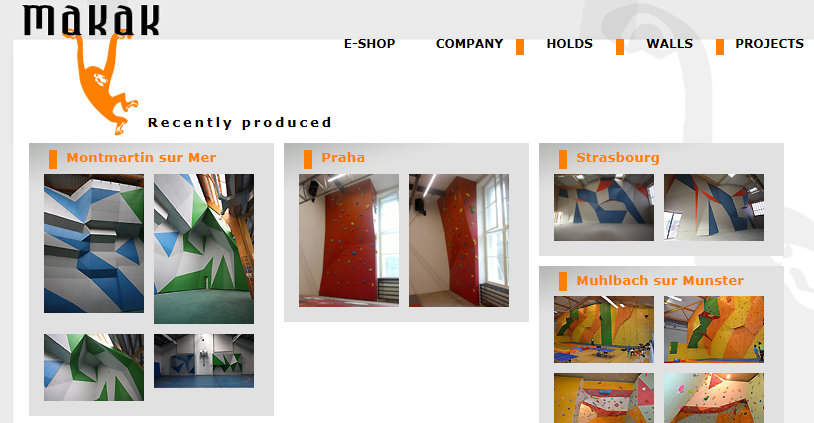This screenshot has width=814, height=423.
Task: Open the COMPANY menu item
Action: click(469, 44)
